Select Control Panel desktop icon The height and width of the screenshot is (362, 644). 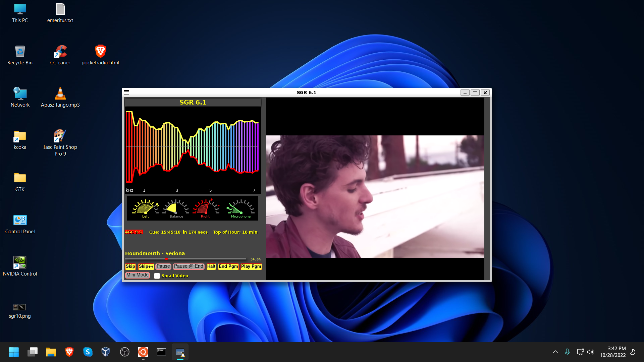pos(20,225)
